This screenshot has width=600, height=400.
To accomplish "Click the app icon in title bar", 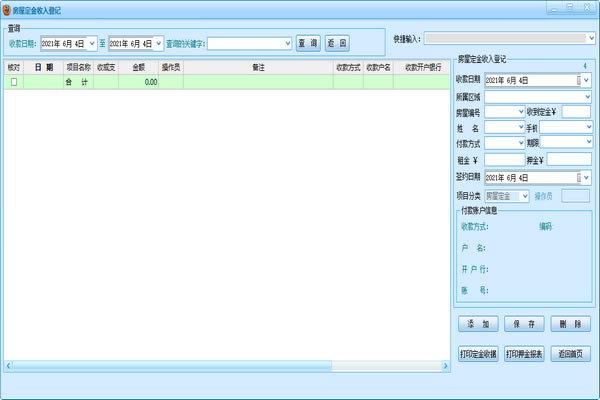I will point(7,7).
